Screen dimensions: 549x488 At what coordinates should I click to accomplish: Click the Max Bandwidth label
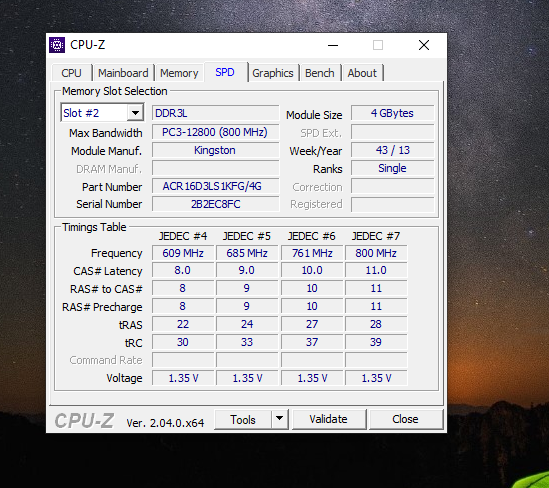pos(106,133)
